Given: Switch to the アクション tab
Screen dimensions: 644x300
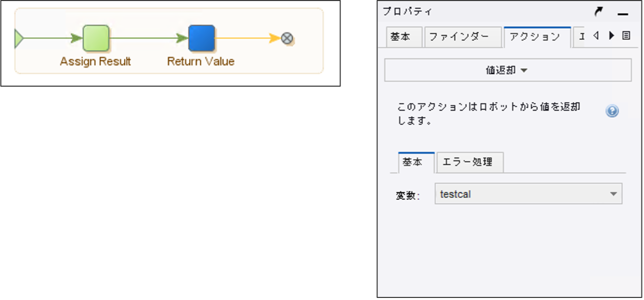Looking at the screenshot, I should click(x=537, y=36).
